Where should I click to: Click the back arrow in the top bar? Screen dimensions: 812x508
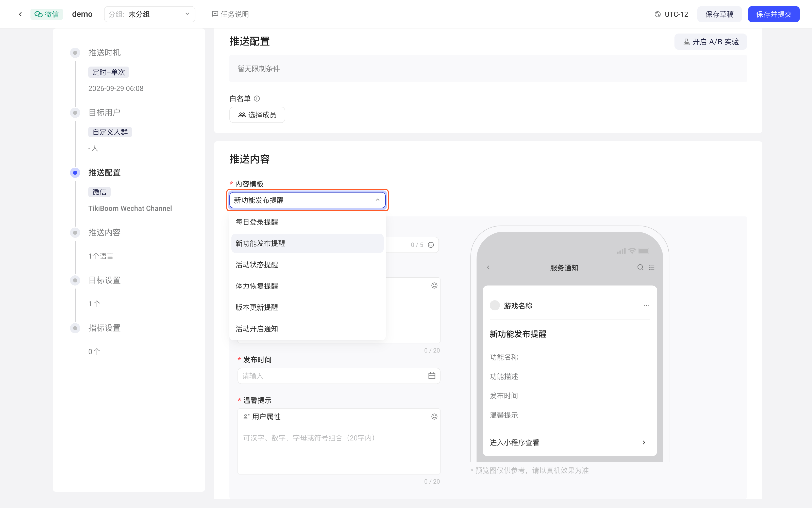point(21,14)
